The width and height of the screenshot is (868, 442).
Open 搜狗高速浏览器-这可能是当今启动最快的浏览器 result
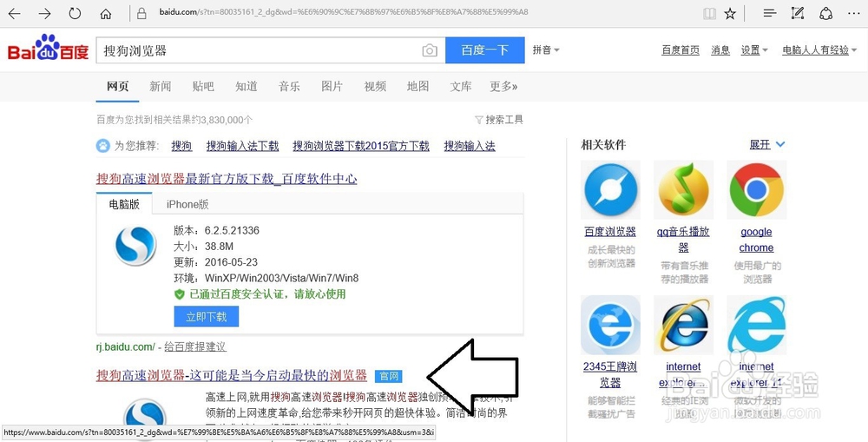point(232,375)
